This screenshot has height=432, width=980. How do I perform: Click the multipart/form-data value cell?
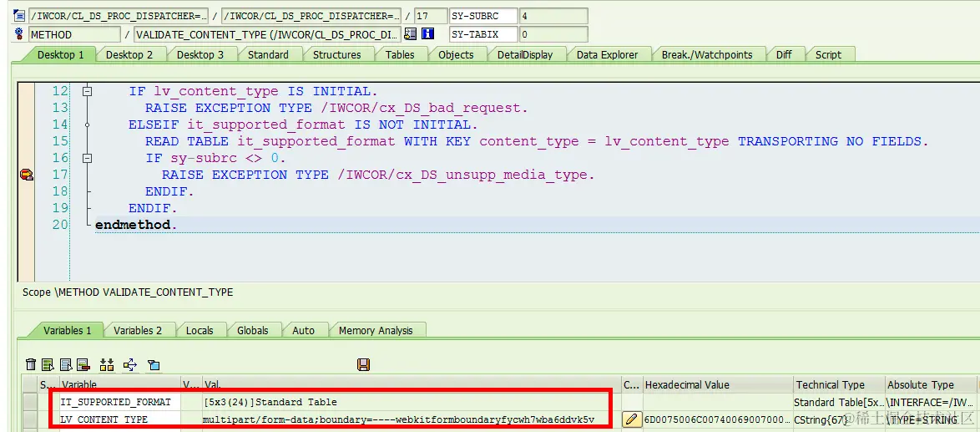click(411, 419)
